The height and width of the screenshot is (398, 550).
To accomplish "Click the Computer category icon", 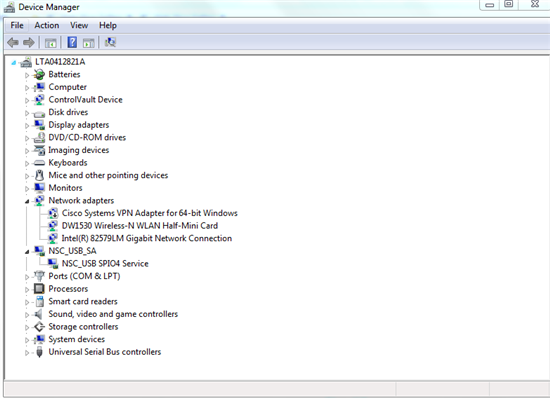I will coord(39,87).
